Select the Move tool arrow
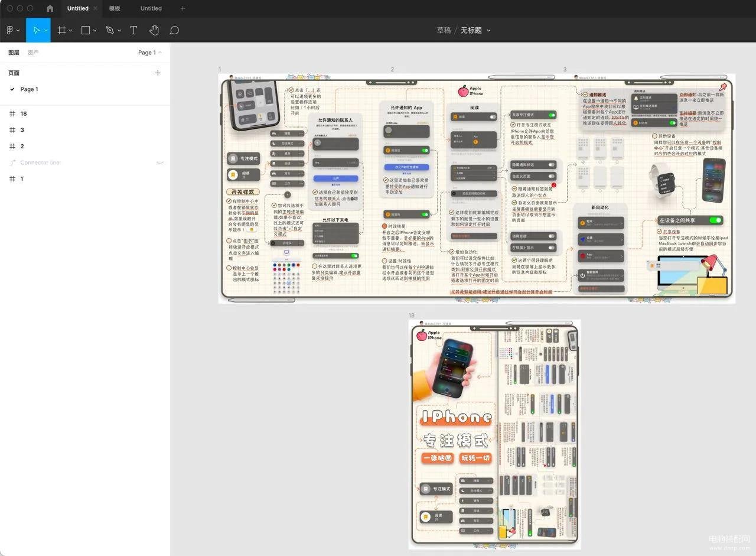Image resolution: width=756 pixels, height=556 pixels. tap(36, 30)
